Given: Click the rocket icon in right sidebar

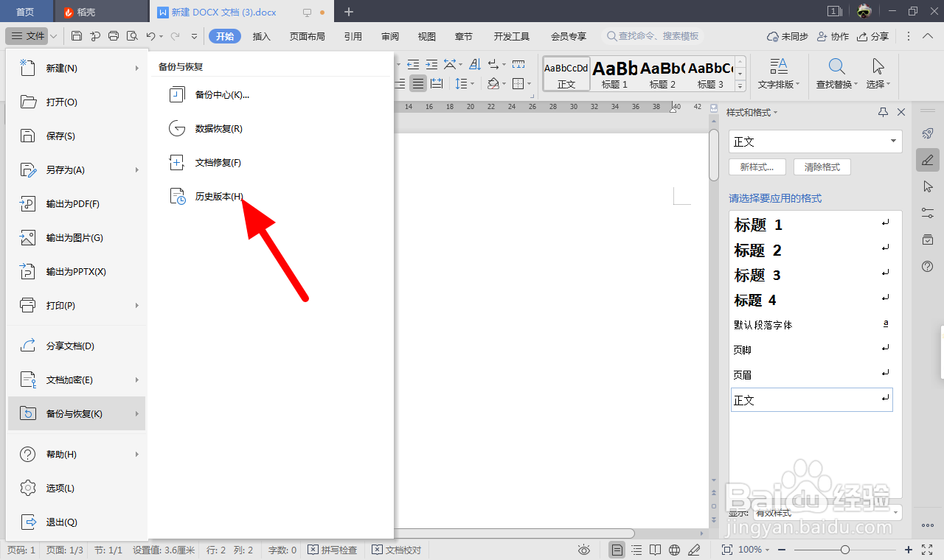Looking at the screenshot, I should (928, 133).
